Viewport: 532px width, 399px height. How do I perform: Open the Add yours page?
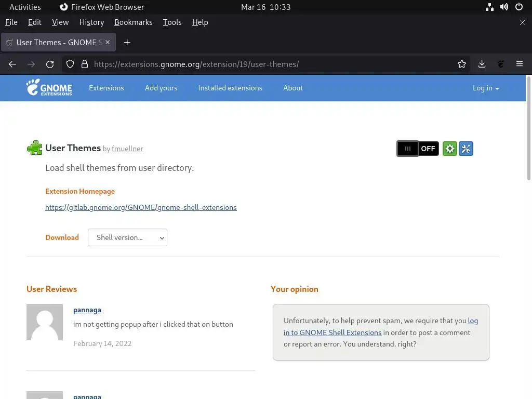161,88
